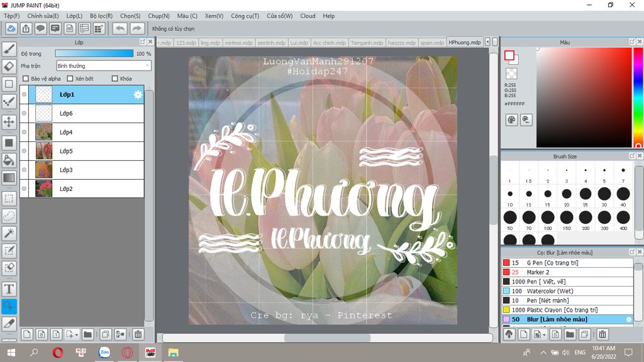This screenshot has width=644, height=362.
Task: Toggle visibility of layer Lớp3
Action: click(x=25, y=170)
